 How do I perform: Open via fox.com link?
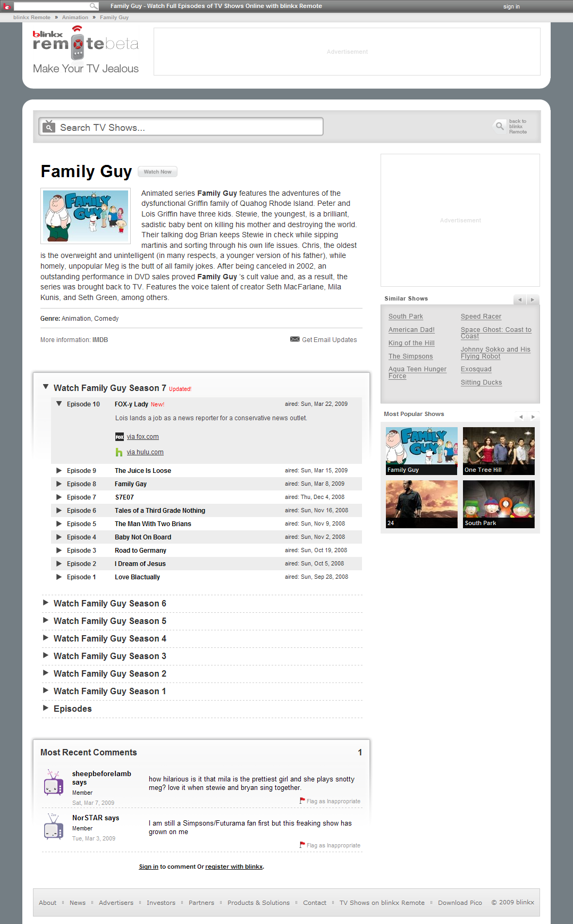(142, 437)
